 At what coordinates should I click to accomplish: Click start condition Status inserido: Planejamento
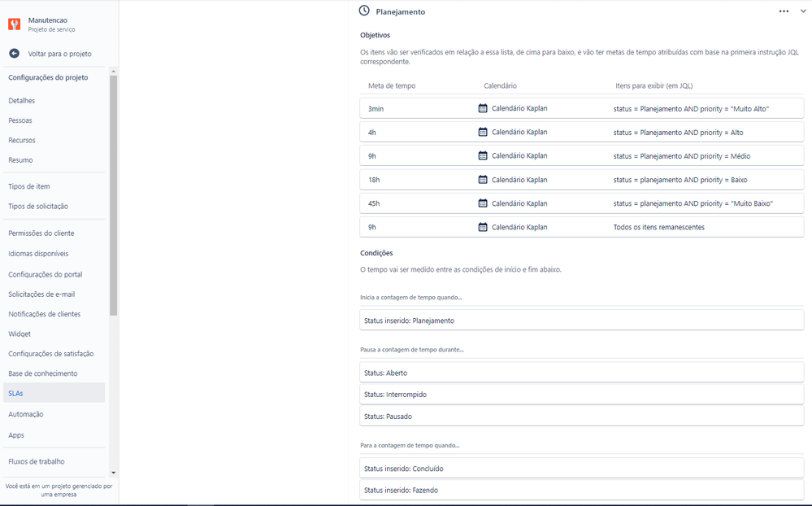point(581,321)
